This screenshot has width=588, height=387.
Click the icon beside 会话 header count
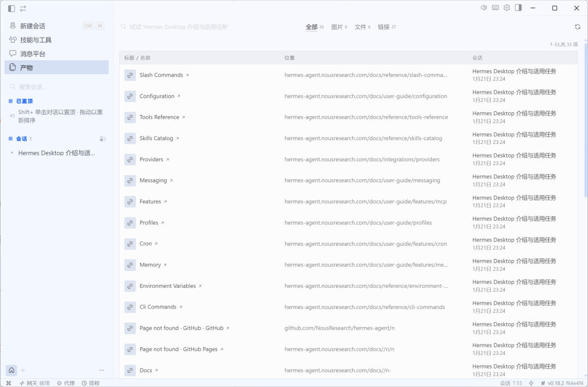coord(102,139)
